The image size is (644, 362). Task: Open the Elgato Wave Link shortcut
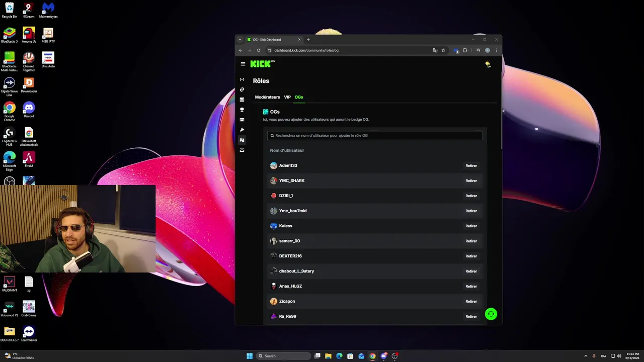coord(9,86)
